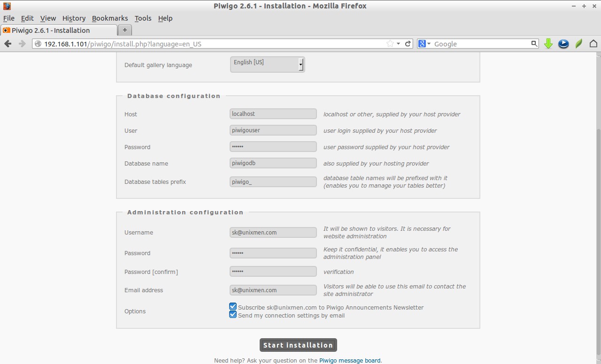Click the 'Administration configuration' section heading
Viewport: 601px width, 364px height.
[x=185, y=212]
